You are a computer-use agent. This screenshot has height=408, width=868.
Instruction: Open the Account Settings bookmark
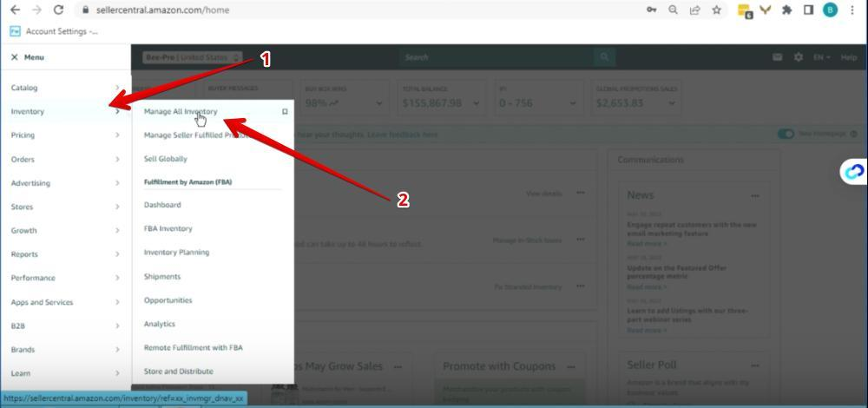(x=54, y=31)
